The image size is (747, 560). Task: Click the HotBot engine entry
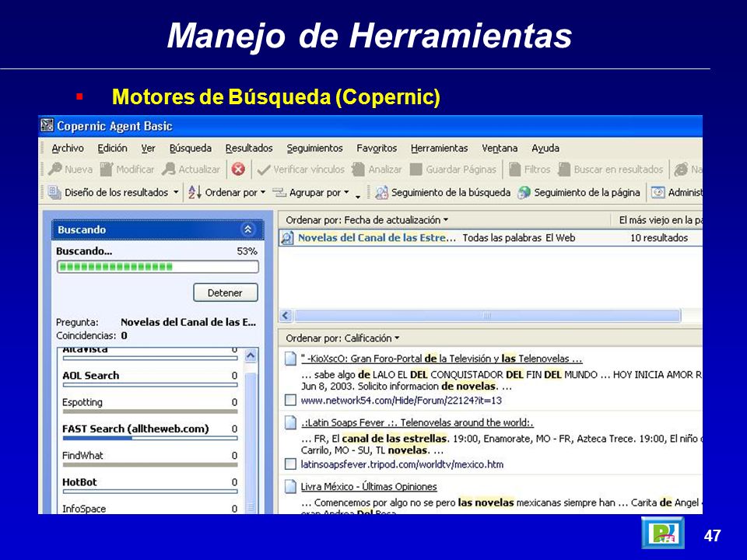[149, 485]
